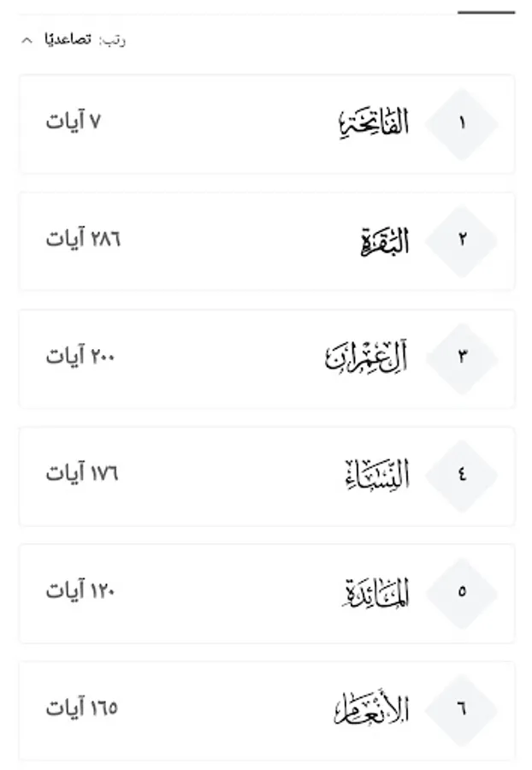Click the number ٣ diamond badge
Image resolution: width=532 pixels, height=770 pixels.
click(462, 358)
